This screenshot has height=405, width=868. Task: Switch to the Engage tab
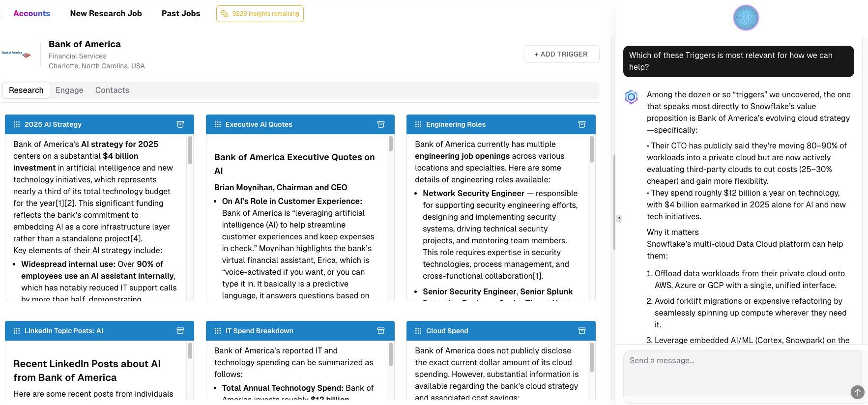(x=69, y=90)
